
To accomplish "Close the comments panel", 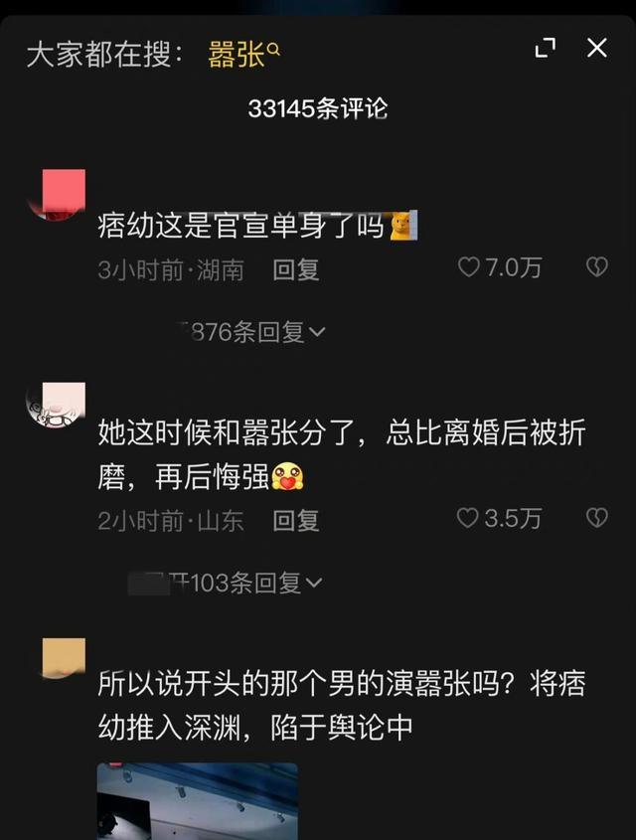I will pyautogui.click(x=597, y=48).
